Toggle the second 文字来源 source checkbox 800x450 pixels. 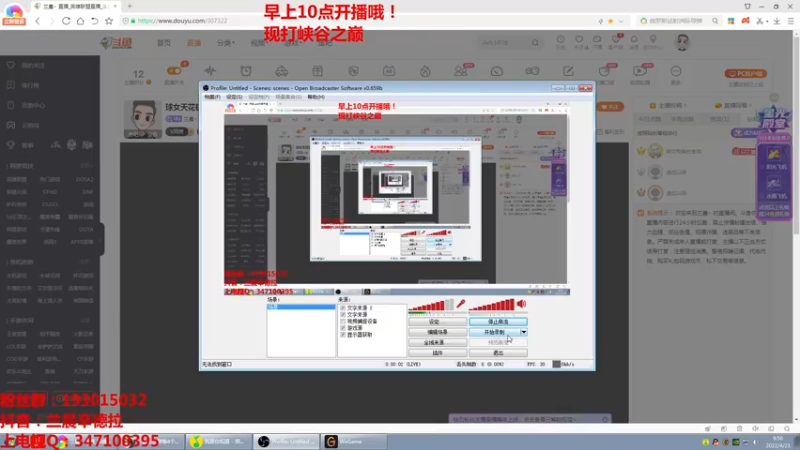click(343, 315)
